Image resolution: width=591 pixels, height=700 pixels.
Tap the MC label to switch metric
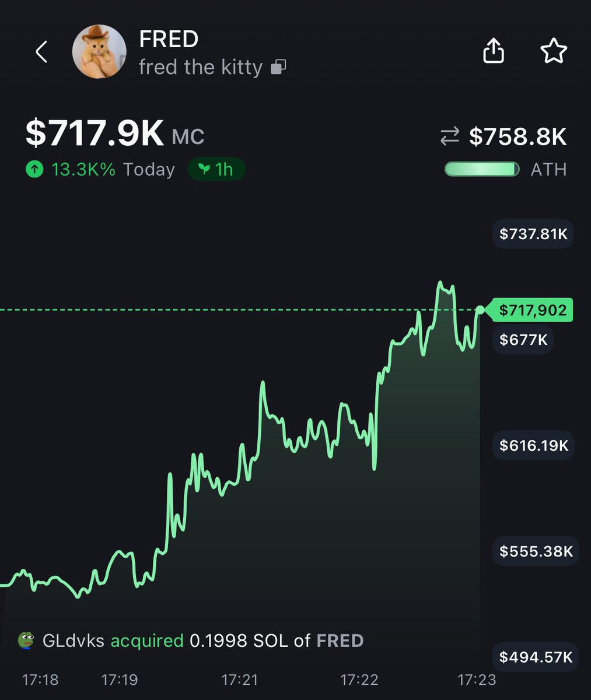(188, 138)
